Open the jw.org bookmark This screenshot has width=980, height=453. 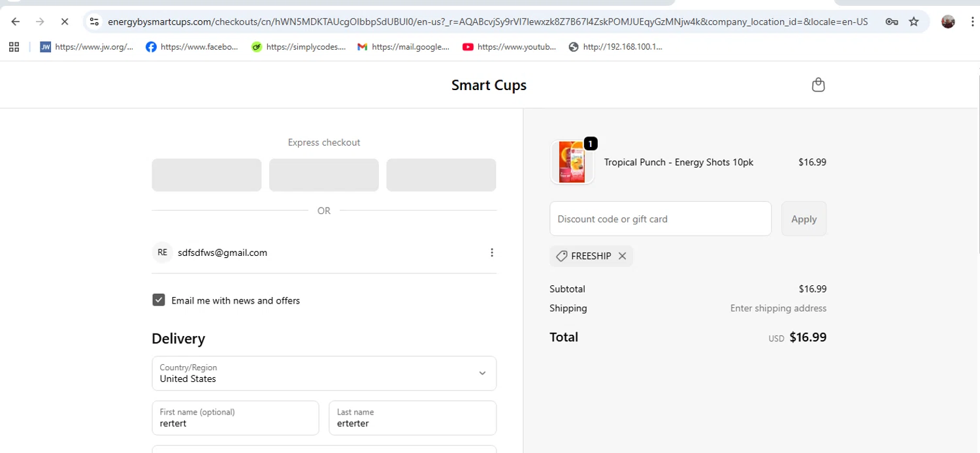click(87, 47)
